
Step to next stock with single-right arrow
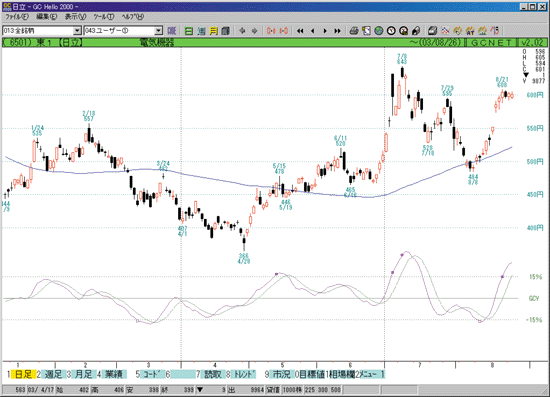coord(325,31)
